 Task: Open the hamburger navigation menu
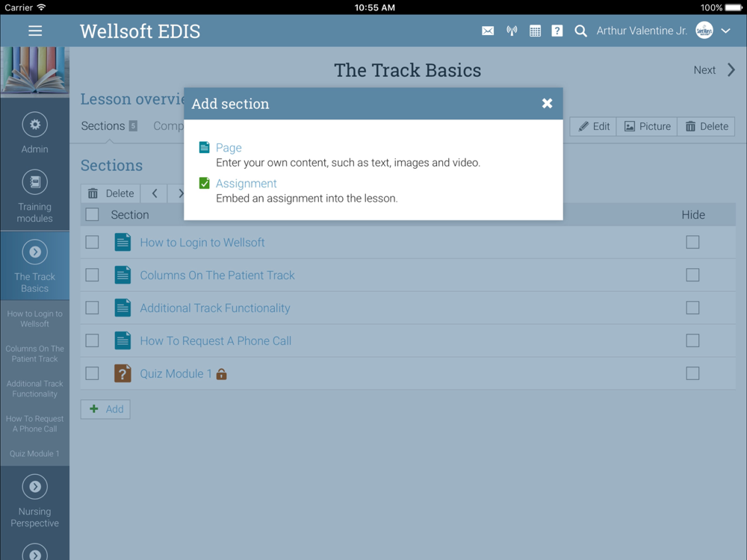coord(35,31)
